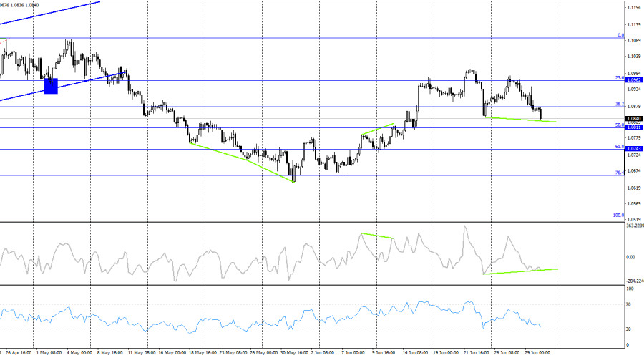Click the 0.0 Fibonacci level label
This screenshot has width=644, height=358.
pos(620,35)
